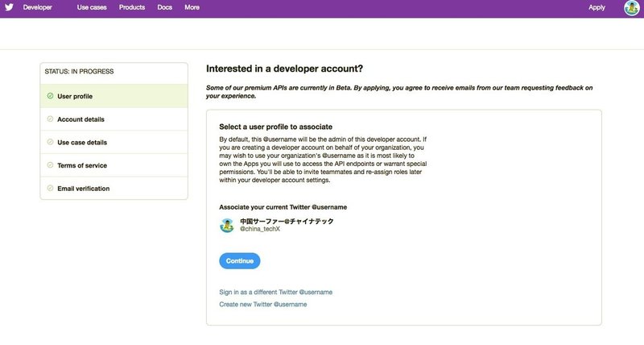Click the Twitter bird logo
The image size is (644, 345).
(x=9, y=7)
